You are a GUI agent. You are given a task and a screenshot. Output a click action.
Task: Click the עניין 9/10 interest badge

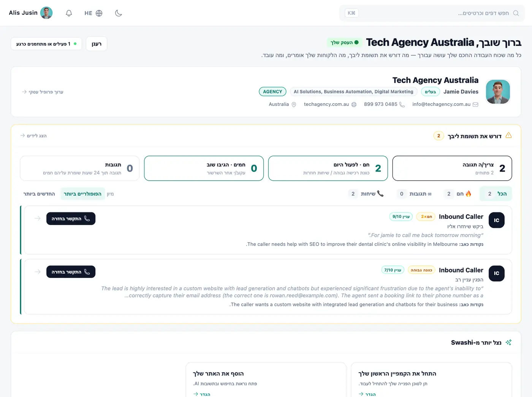401,217
